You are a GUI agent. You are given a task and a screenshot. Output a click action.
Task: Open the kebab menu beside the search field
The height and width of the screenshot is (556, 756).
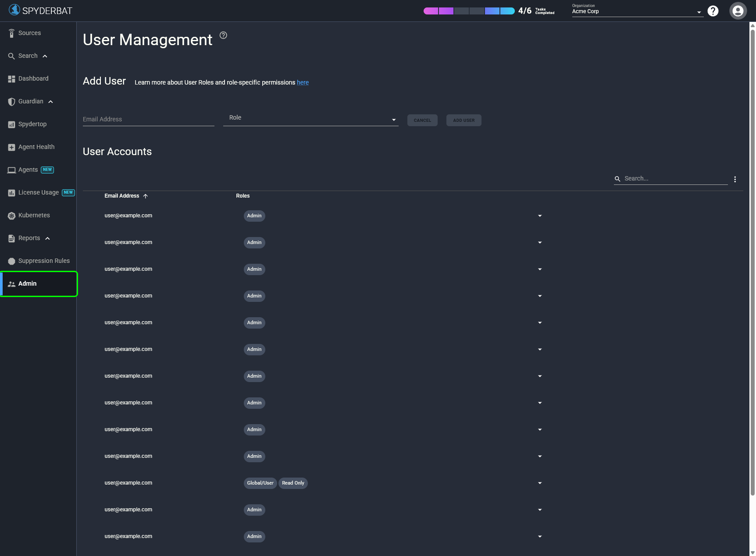735,179
